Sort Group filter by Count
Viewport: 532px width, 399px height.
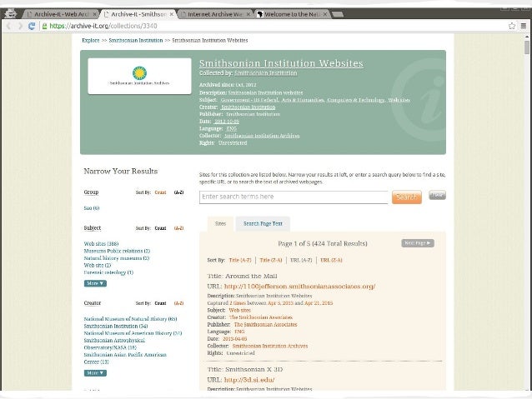(x=160, y=192)
